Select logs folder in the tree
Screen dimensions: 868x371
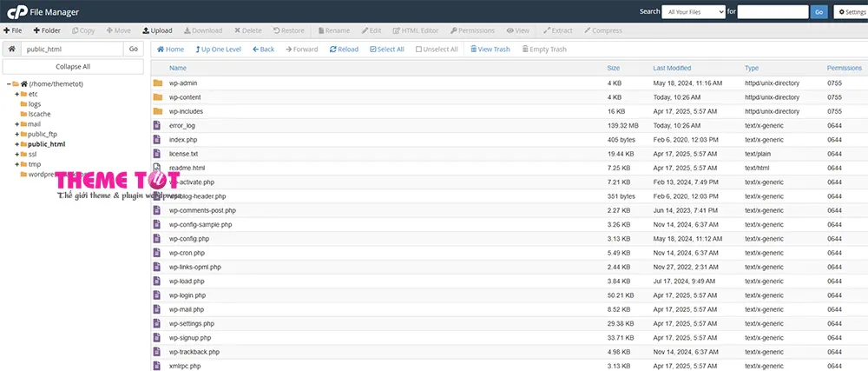coord(35,104)
